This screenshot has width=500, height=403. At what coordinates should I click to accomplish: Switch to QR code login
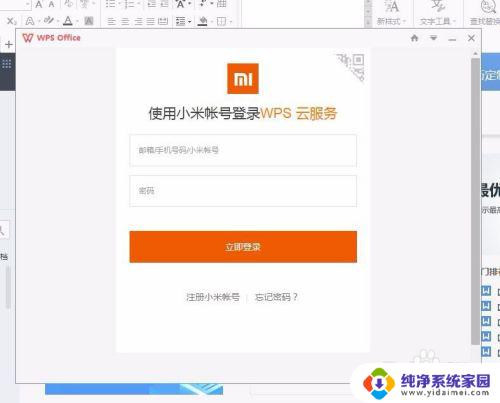tap(352, 66)
